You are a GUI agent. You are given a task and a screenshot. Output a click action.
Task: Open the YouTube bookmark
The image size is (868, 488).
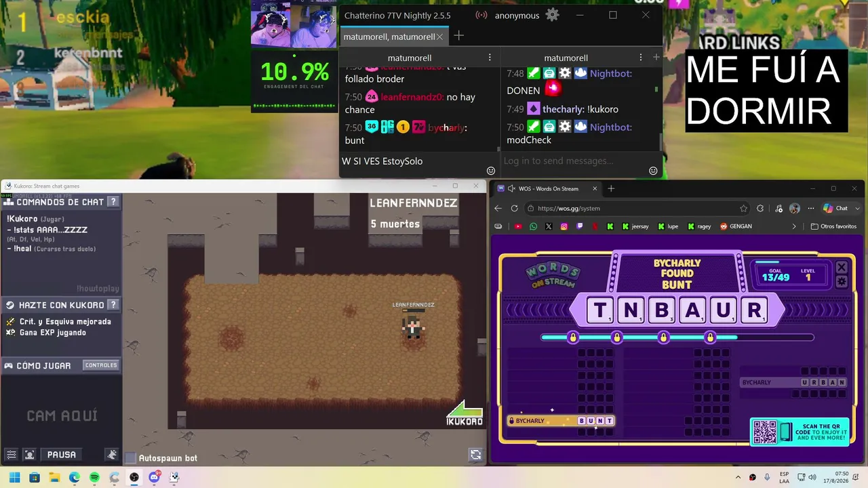[x=518, y=226]
